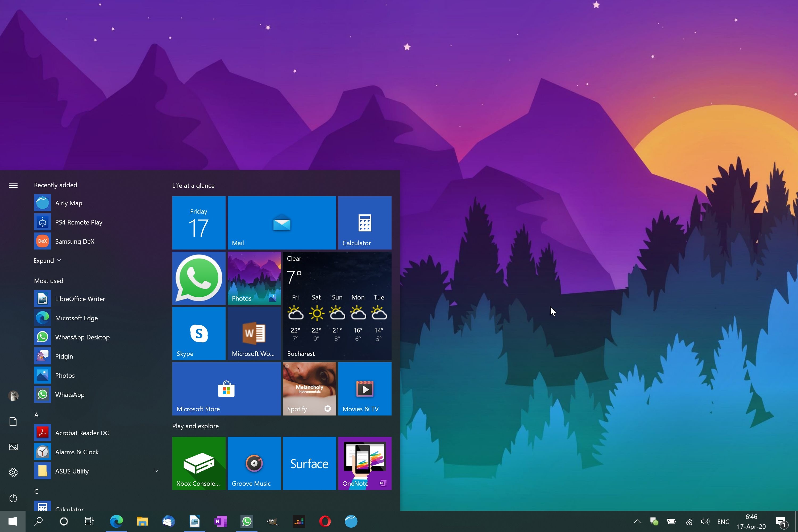Open the user account menu
The height and width of the screenshot is (532, 798).
(x=13, y=396)
